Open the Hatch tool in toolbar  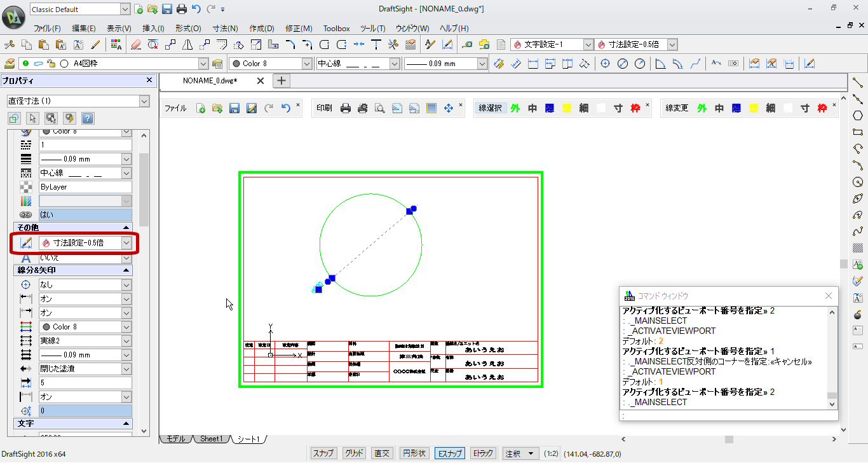click(410, 45)
